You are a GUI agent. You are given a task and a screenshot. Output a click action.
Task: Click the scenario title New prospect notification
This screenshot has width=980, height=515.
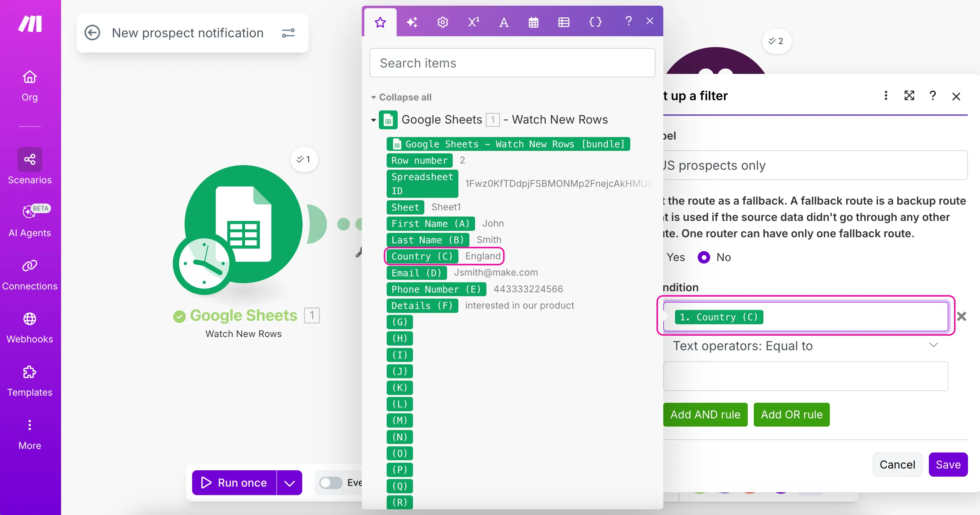pos(187,33)
